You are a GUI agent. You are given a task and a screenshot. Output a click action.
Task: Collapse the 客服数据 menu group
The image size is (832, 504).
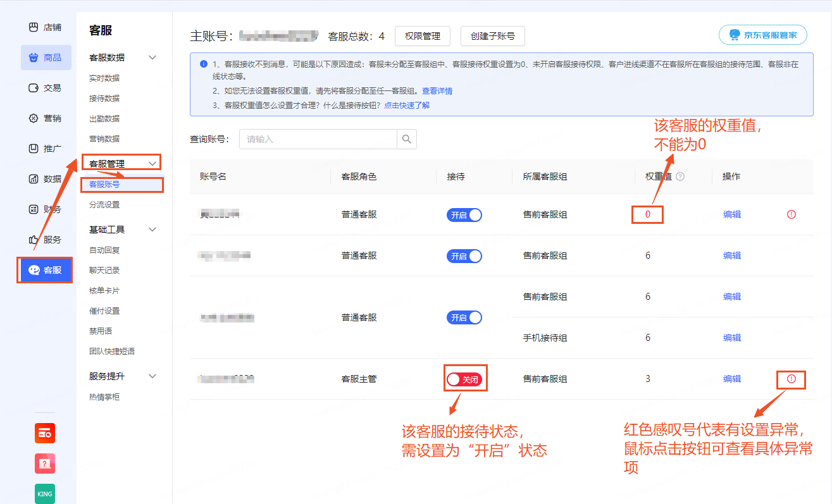point(152,58)
